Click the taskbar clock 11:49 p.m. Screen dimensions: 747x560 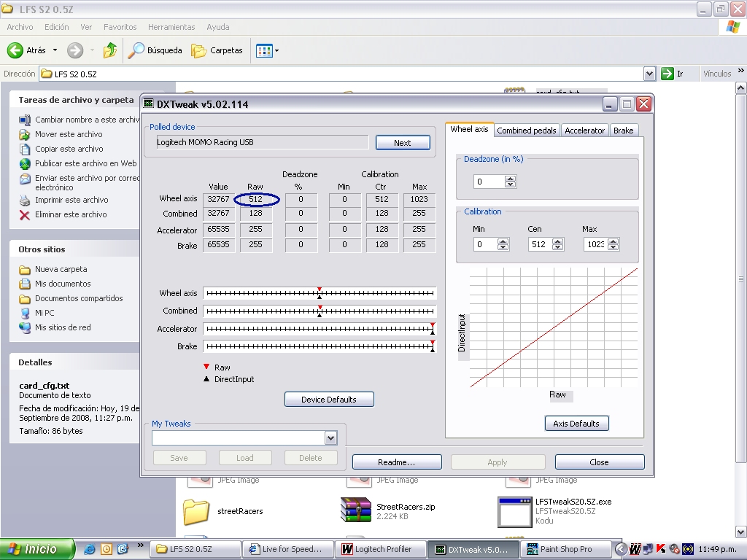pyautogui.click(x=718, y=549)
